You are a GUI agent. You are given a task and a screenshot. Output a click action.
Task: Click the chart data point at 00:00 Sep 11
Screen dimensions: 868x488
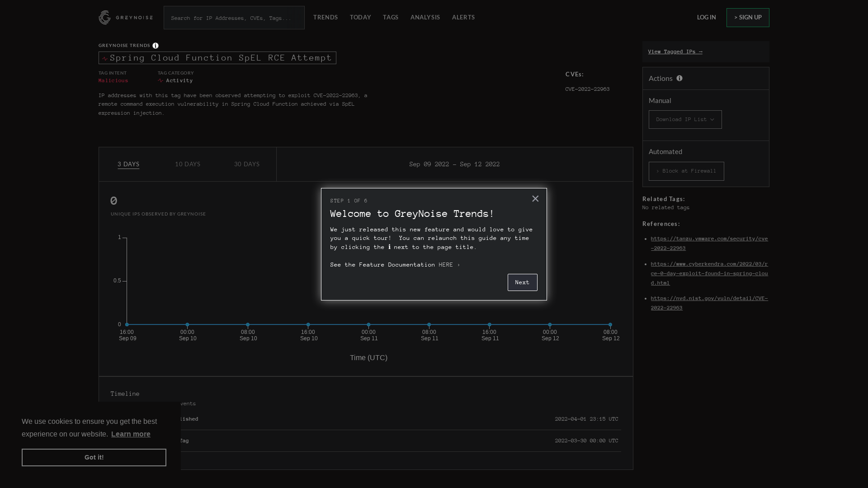coord(369,324)
